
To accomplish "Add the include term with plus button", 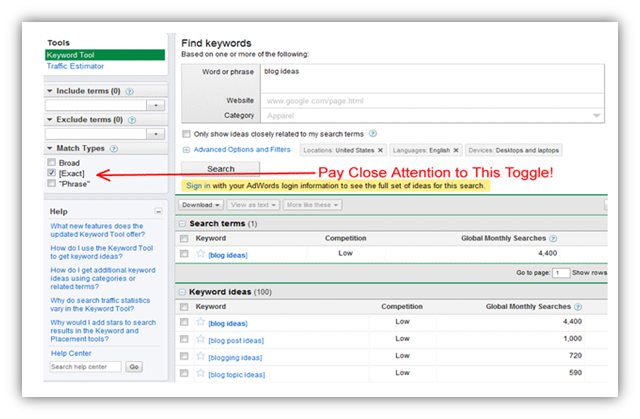I will 156,105.
